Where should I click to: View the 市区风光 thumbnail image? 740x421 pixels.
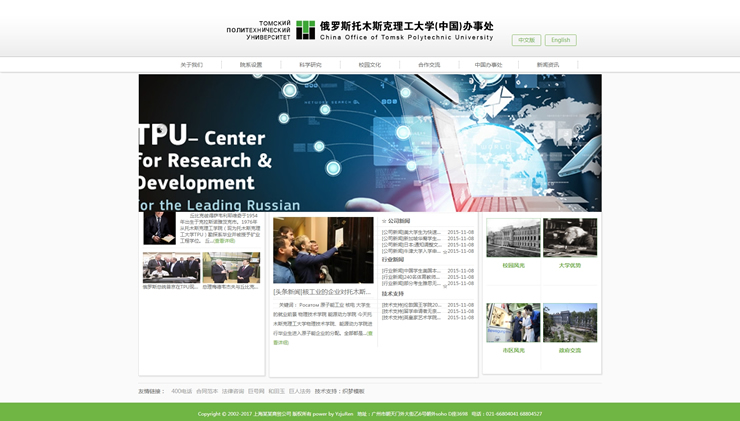(x=513, y=323)
